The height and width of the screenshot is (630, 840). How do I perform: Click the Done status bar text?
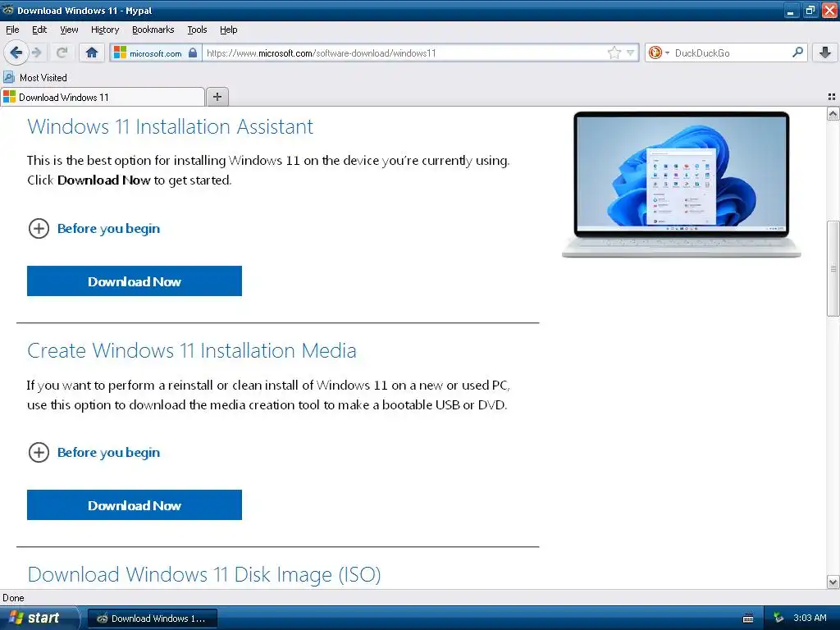click(x=13, y=598)
